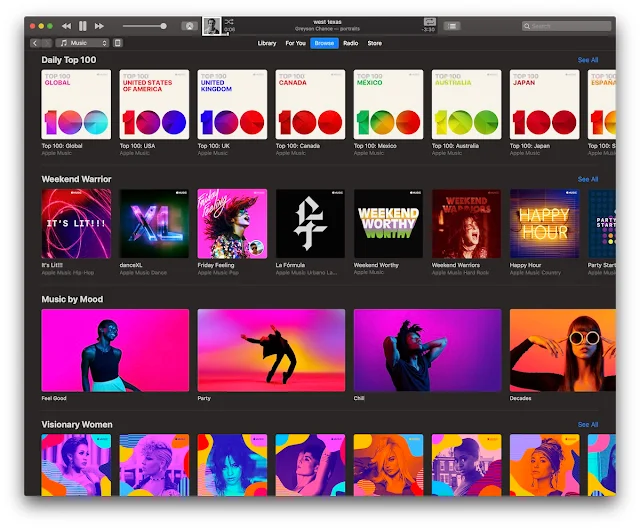
Task: Click 'Apple Music Hard Rock' subtitle
Action: [x=460, y=273]
